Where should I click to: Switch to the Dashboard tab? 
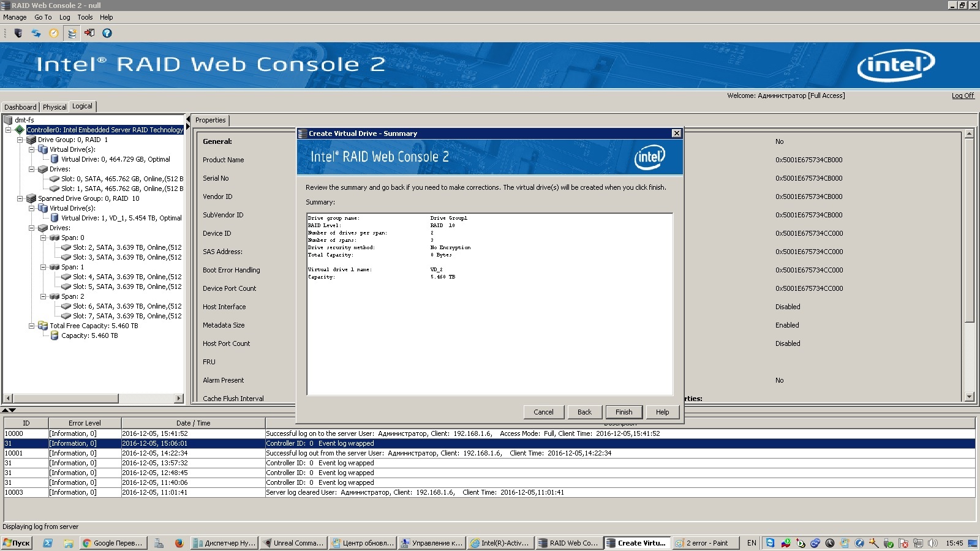[x=20, y=107]
